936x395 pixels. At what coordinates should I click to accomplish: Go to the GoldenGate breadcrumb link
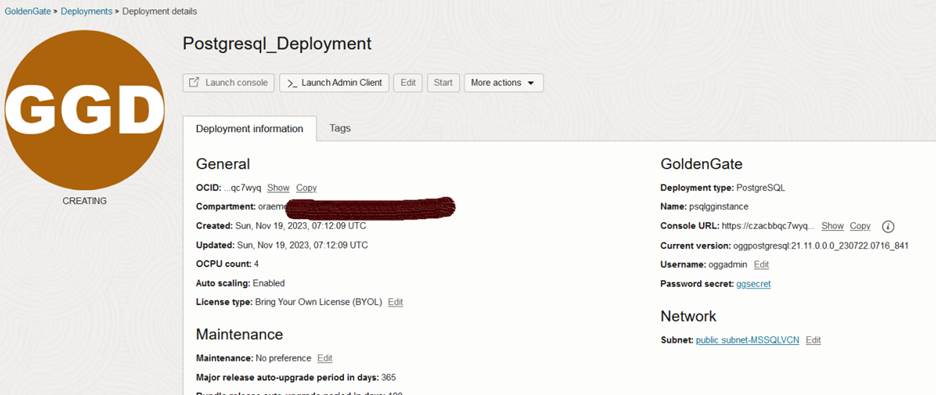pos(27,11)
